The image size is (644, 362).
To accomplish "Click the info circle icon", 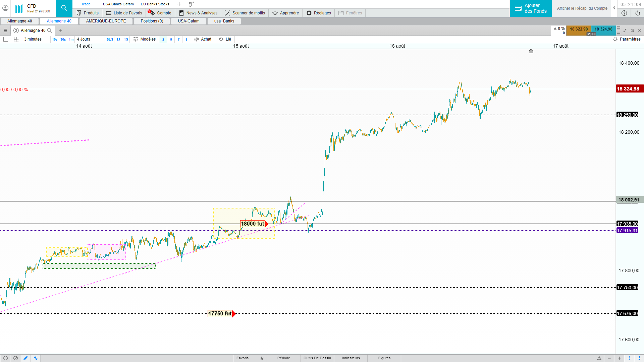I will click(624, 13).
